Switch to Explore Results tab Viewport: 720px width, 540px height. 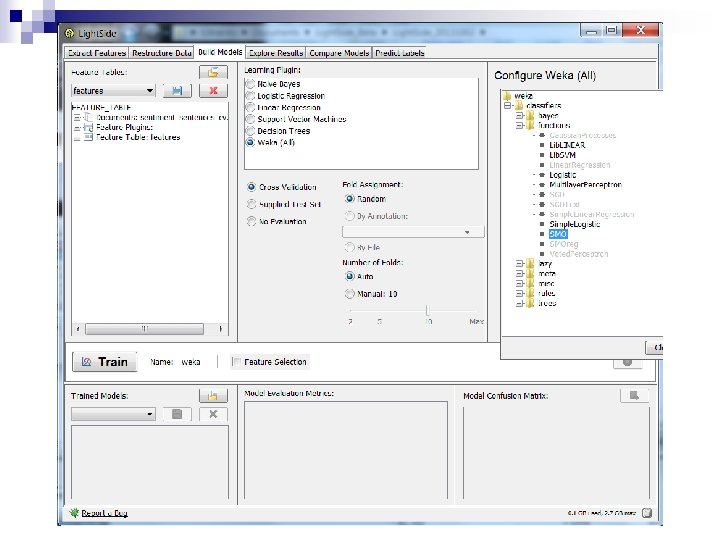[x=276, y=53]
